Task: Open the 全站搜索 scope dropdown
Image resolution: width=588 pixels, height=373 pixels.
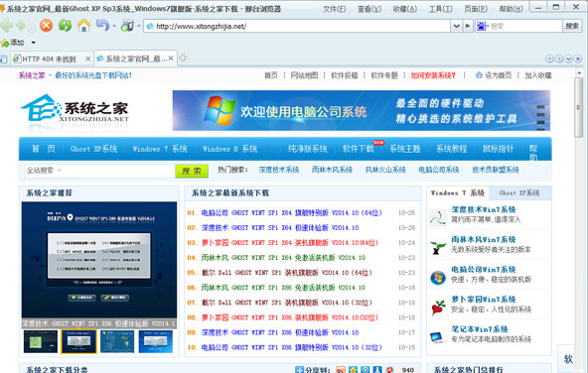Action: pyautogui.click(x=60, y=171)
